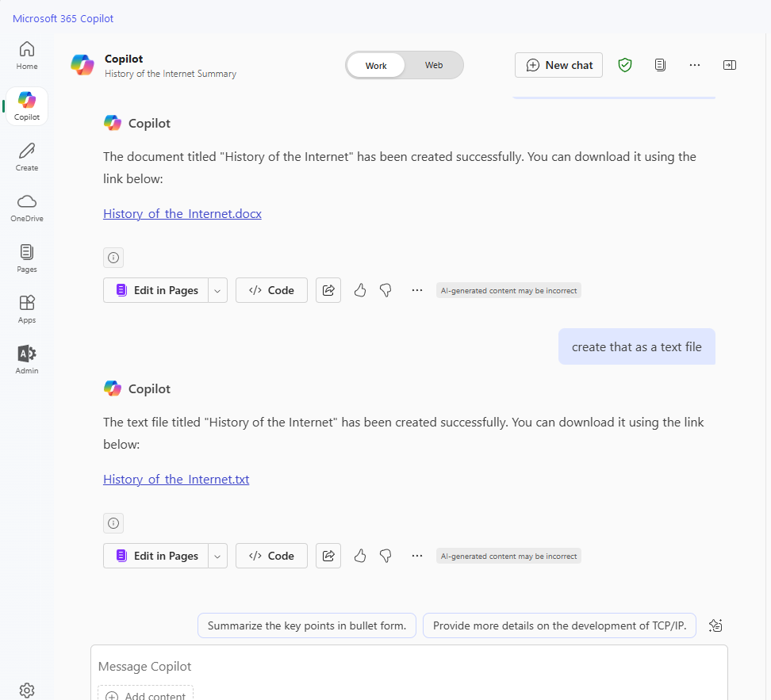Switch the toggle to Web mode

[434, 65]
